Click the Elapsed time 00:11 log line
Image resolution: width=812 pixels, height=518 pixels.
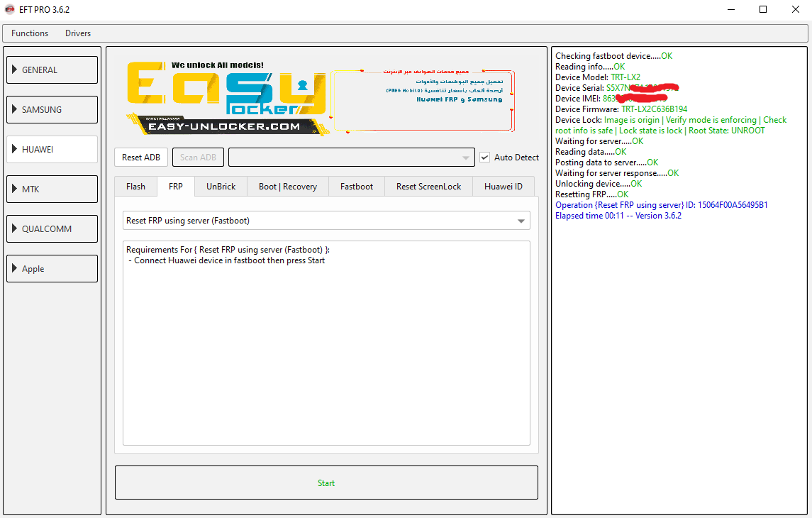[618, 216]
